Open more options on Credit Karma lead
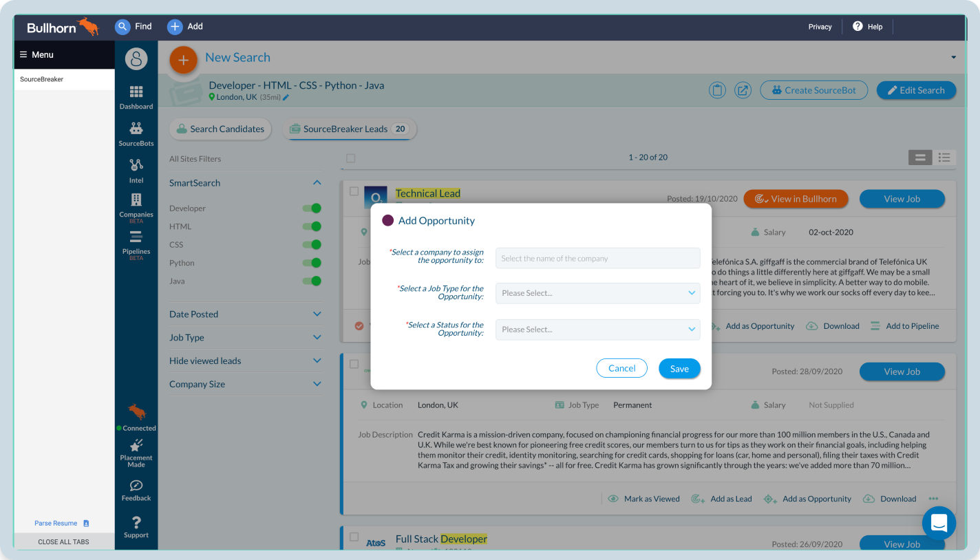 pos(933,499)
